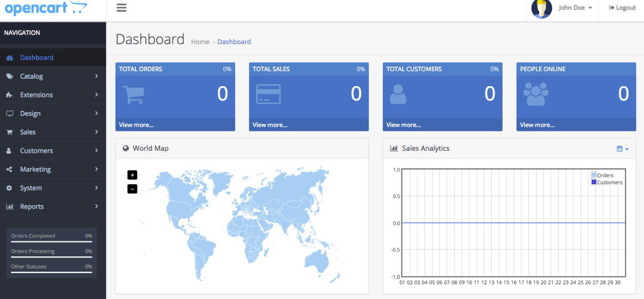
Task: Click the Orders legend color swatch
Action: pos(594,175)
